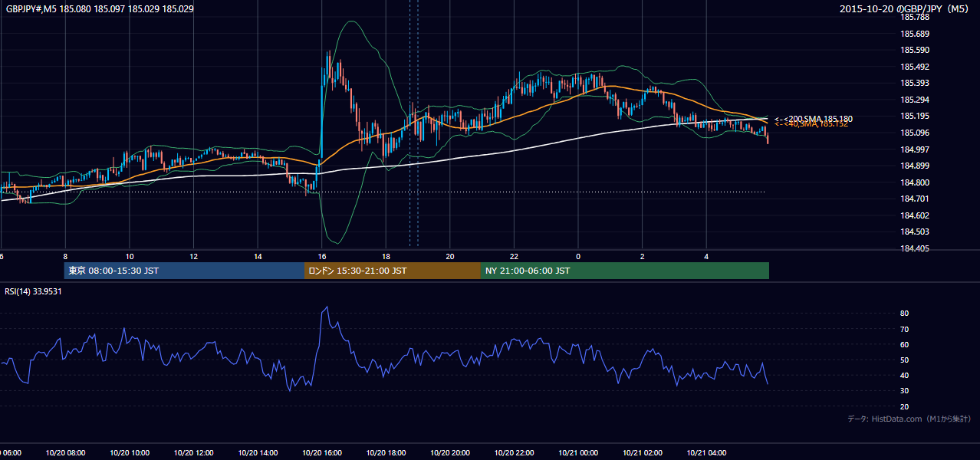The width and height of the screenshot is (980, 460).
Task: Click price axis value 184.602
Action: coord(914,215)
